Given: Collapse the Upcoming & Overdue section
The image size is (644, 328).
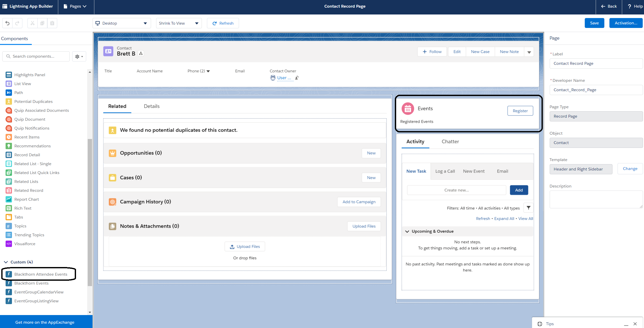Looking at the screenshot, I should point(407,231).
